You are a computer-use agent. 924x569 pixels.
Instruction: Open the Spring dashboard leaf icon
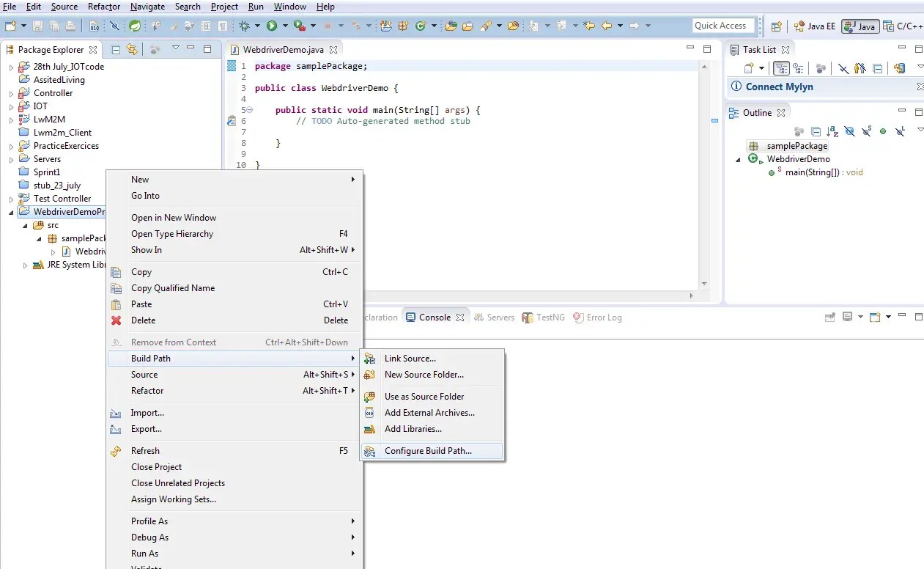pyautogui.click(x=135, y=26)
